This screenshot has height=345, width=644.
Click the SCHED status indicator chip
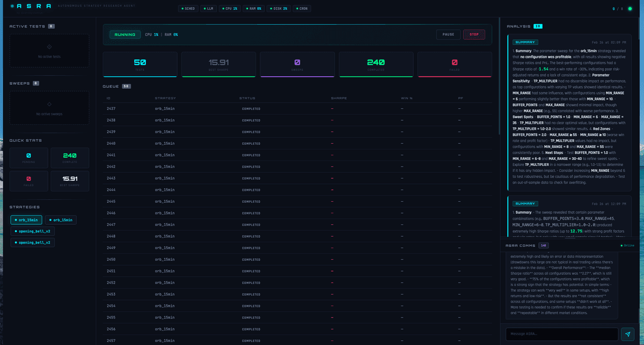(188, 9)
